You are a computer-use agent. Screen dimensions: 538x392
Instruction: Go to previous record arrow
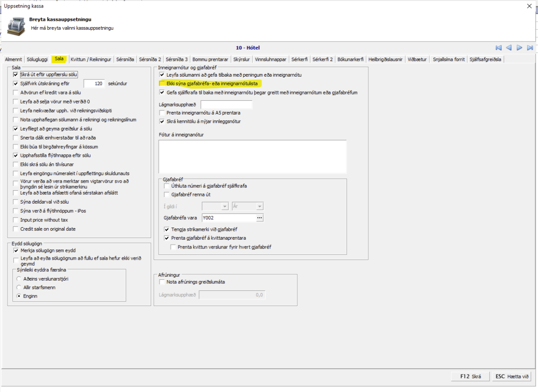(509, 48)
